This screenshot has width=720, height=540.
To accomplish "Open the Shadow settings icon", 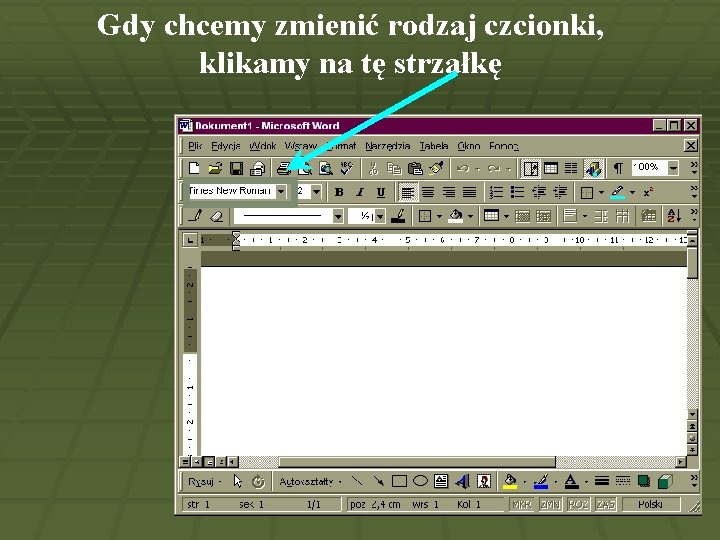I will click(644, 481).
